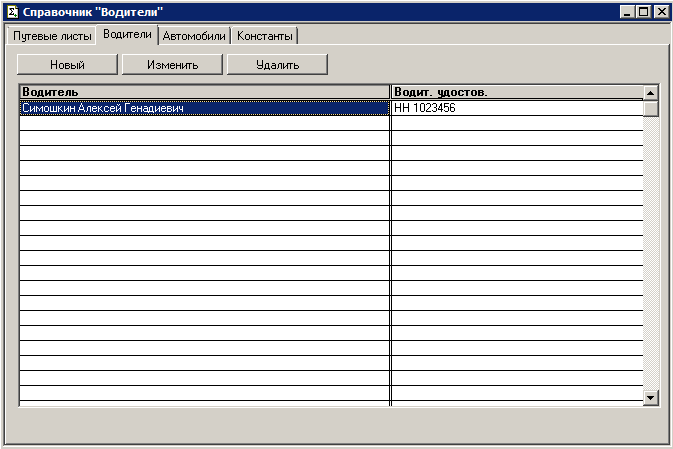This screenshot has height=449, width=673.
Task: Click the vertical scrollbar thumb
Action: (x=650, y=108)
